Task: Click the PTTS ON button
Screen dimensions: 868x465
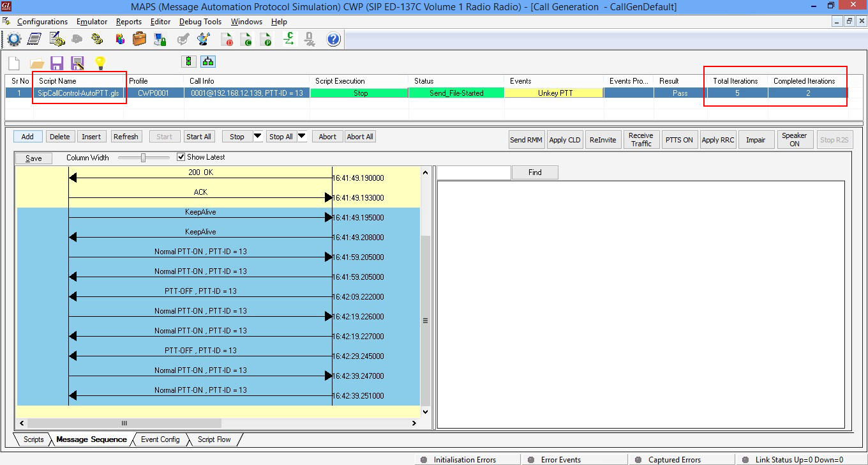Action: 679,140
